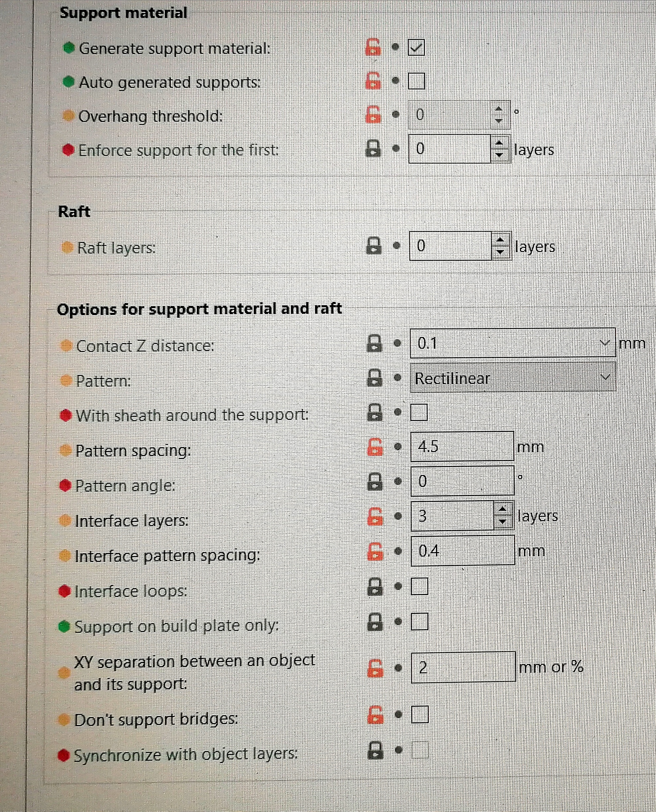Uncheck the Generate support material checkbox
656x812 pixels.
point(416,47)
